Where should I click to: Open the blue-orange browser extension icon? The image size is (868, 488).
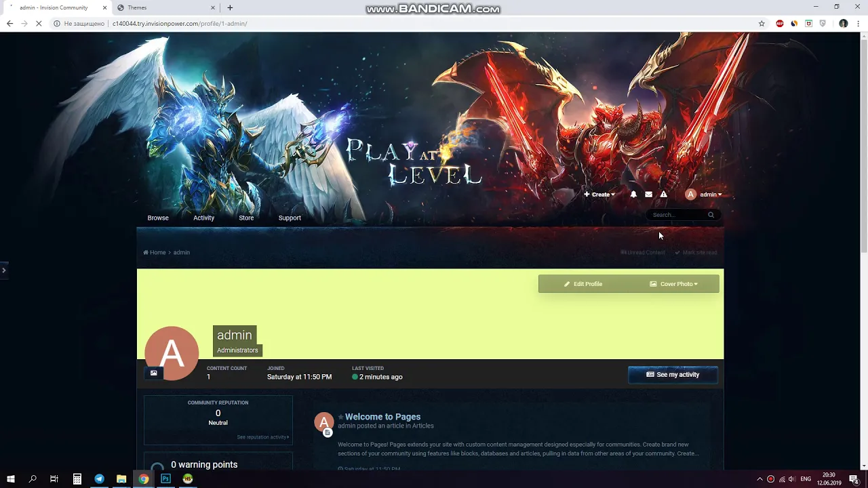tap(794, 24)
